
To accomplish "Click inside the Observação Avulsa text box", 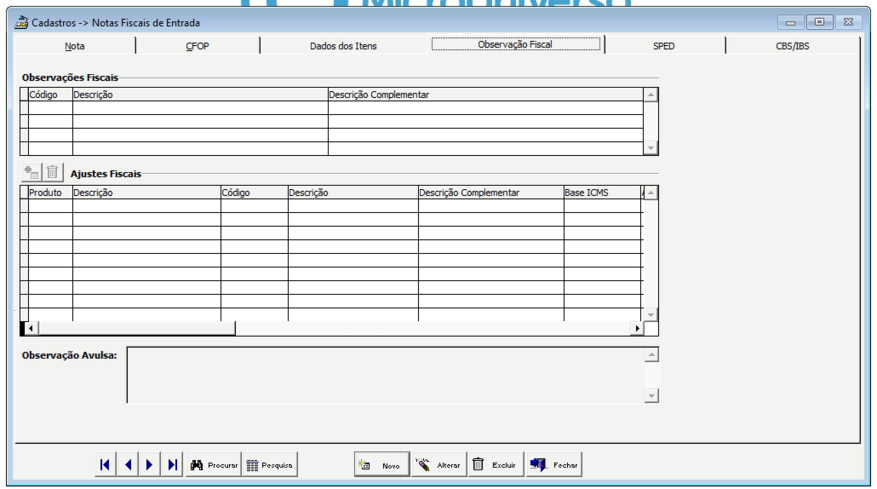I will click(386, 375).
